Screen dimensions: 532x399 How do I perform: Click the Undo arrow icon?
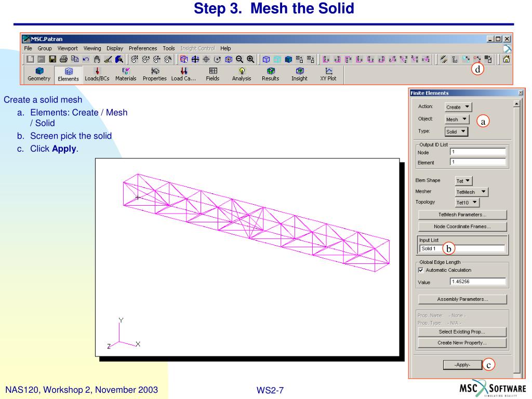pos(86,59)
